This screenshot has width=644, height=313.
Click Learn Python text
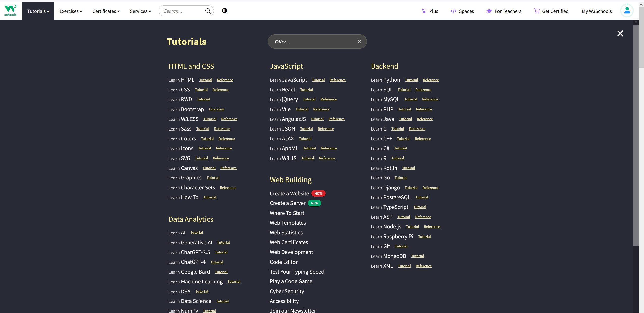386,80
